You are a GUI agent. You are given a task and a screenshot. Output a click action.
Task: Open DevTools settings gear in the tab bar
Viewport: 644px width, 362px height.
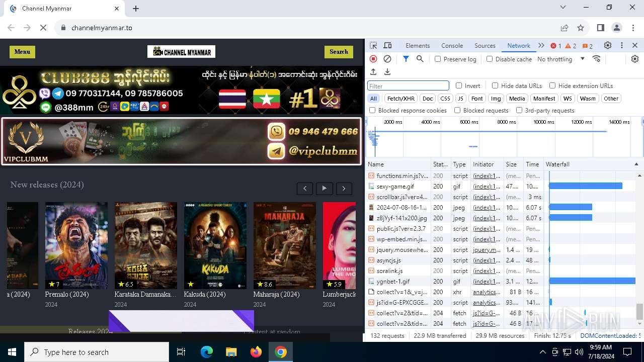point(608,45)
